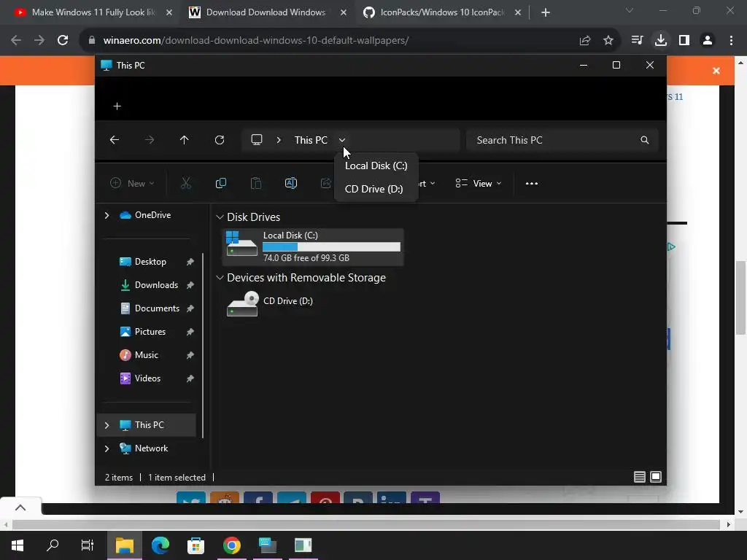Unpin Pictures using its pin icon
747x560 pixels.
(190, 332)
